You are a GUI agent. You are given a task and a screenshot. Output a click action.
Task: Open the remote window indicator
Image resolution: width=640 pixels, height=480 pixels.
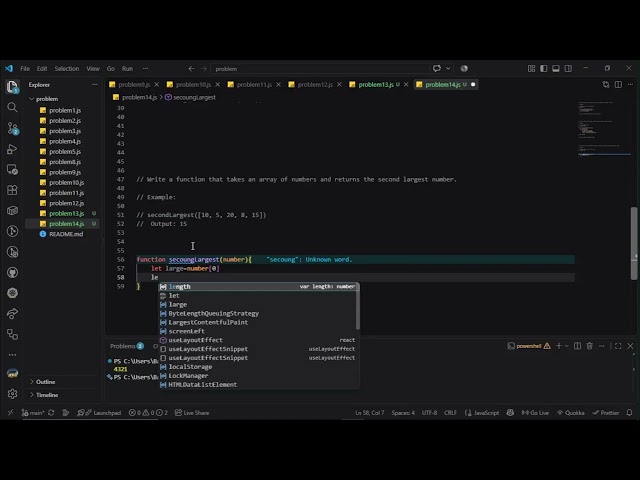coord(10,413)
